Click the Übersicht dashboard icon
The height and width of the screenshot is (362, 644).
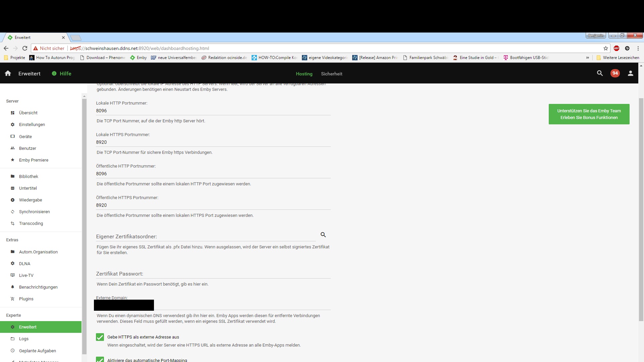[12, 113]
